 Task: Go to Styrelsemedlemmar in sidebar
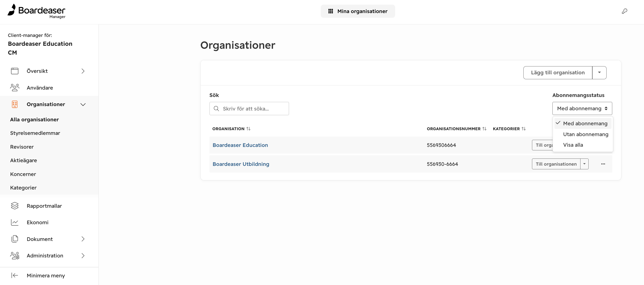(35, 133)
